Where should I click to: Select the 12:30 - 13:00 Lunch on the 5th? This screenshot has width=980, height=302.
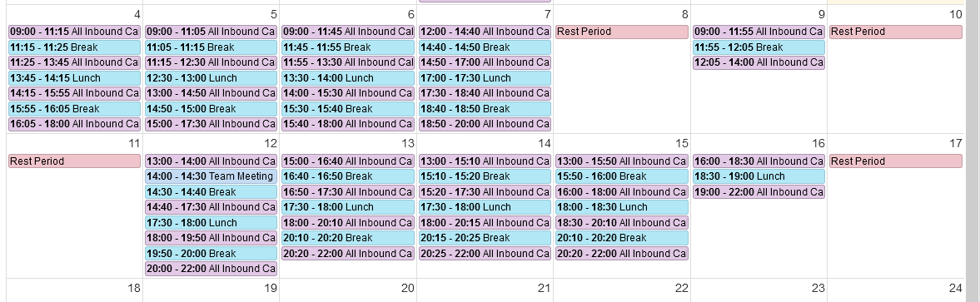(x=211, y=78)
